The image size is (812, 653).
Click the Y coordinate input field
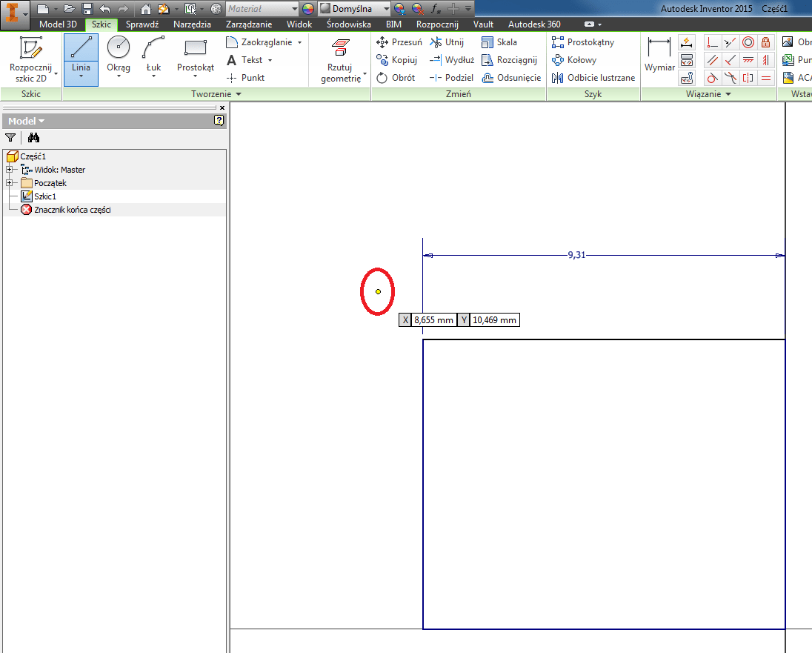(495, 319)
